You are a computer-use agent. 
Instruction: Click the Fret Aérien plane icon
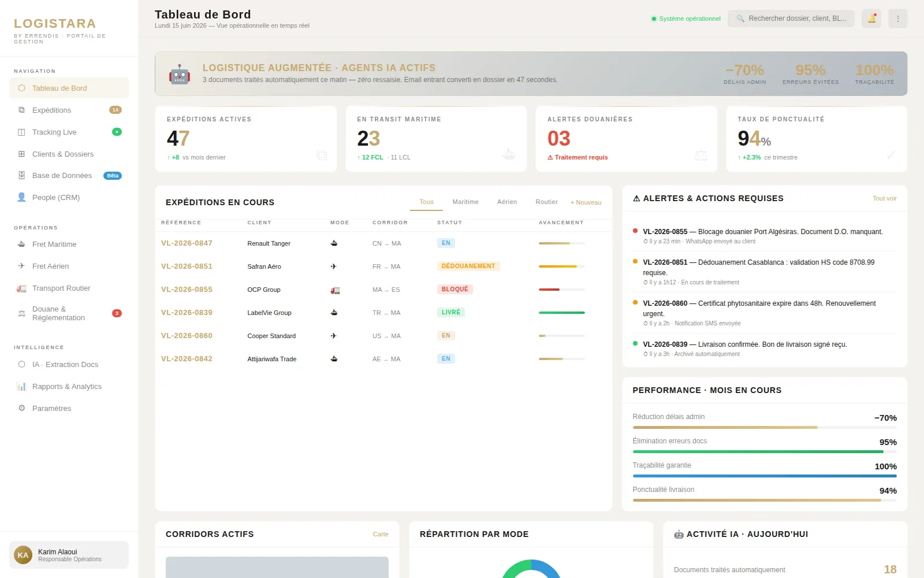(22, 266)
